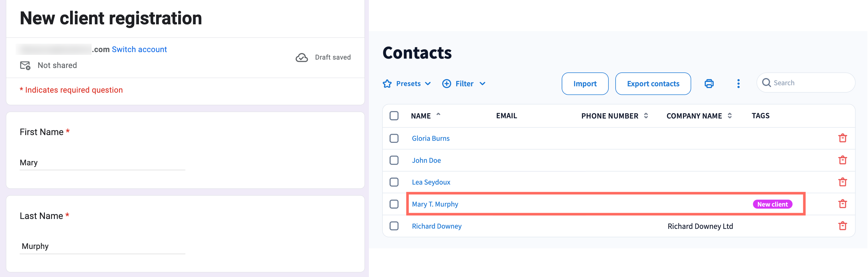Screen dimensions: 868x277
Task: Sort contacts by phone number
Action: (646, 116)
